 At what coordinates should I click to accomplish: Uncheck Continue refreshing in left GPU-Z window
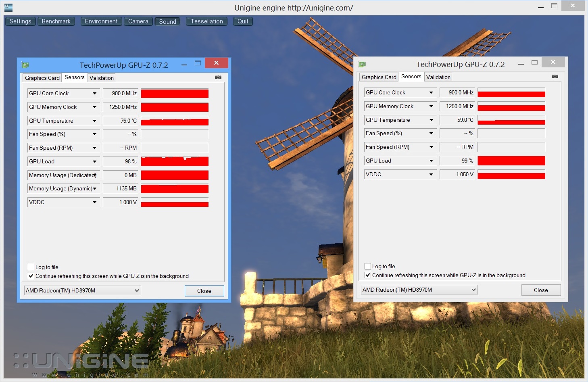[x=31, y=276]
